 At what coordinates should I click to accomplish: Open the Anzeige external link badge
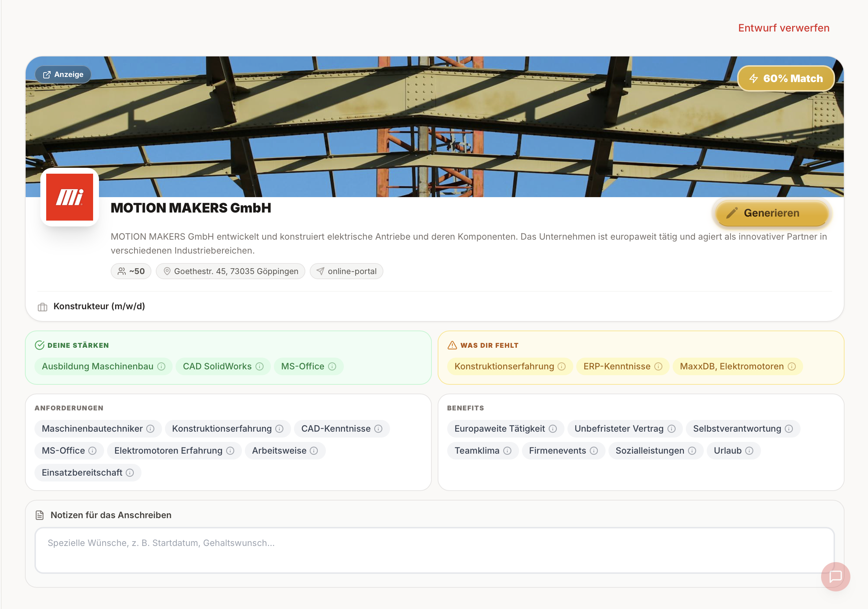coord(63,74)
